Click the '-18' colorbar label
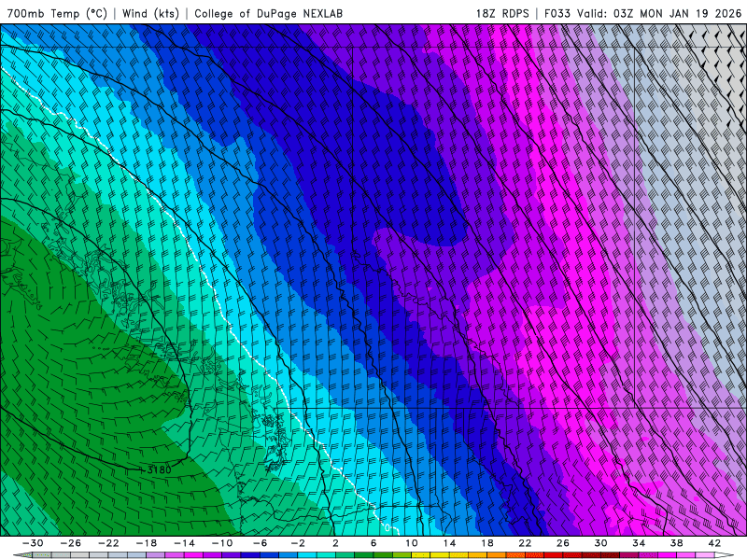 (147, 543)
